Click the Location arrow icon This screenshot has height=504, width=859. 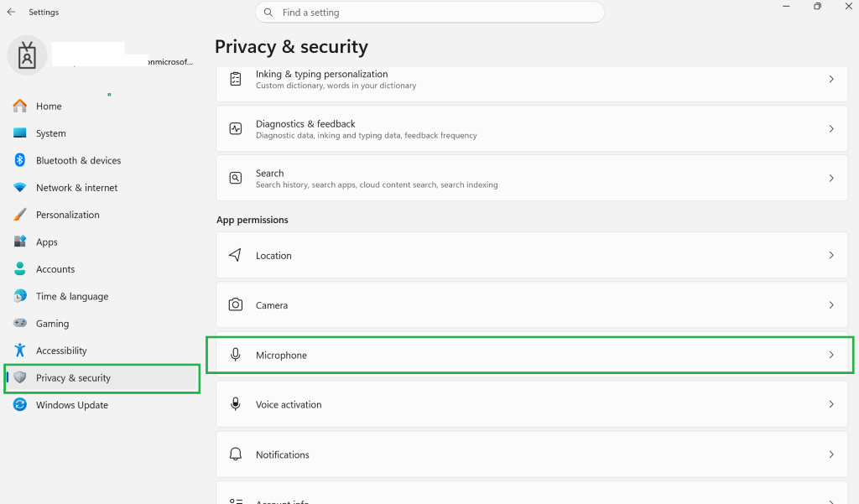(x=236, y=255)
